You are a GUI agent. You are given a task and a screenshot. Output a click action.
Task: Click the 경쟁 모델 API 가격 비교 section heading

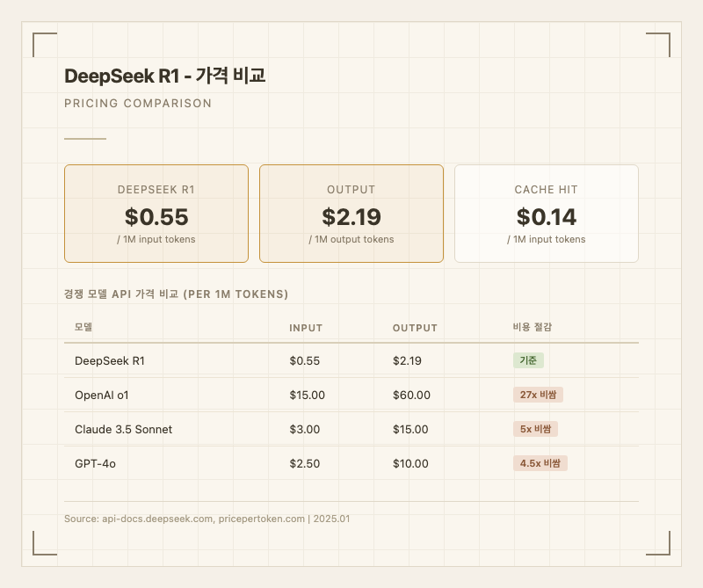[x=177, y=294]
